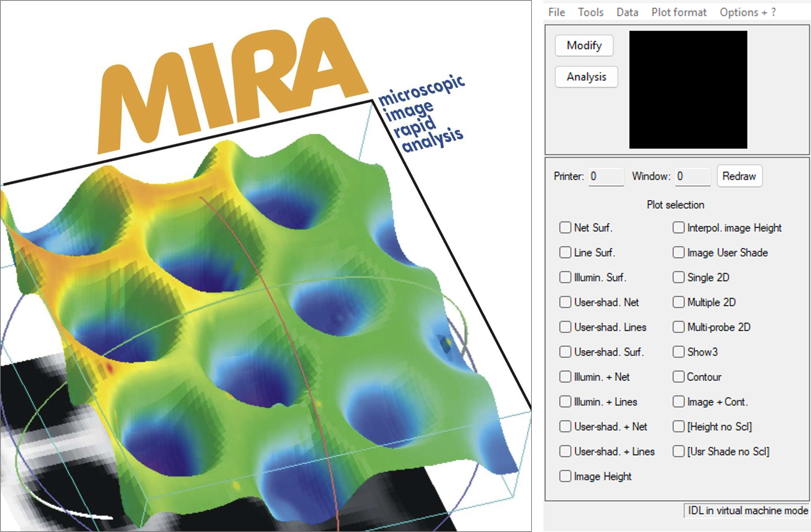Enable the Interpol. image Height checkbox
Image resolution: width=811 pixels, height=532 pixels.
click(x=679, y=228)
